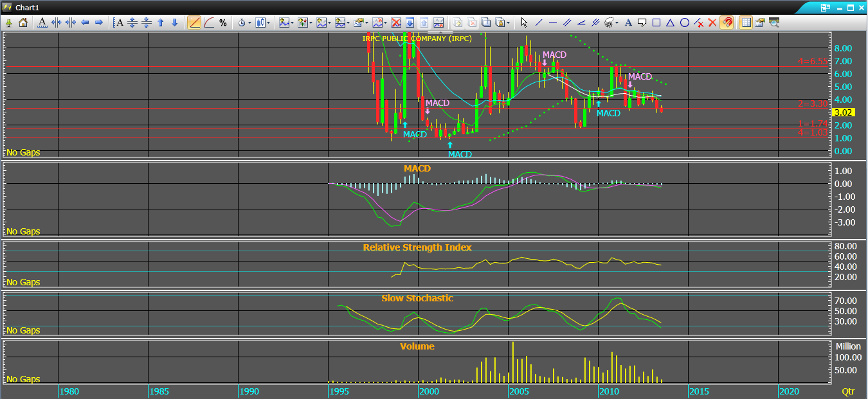Toggle the magnet snap mode button

point(727,22)
